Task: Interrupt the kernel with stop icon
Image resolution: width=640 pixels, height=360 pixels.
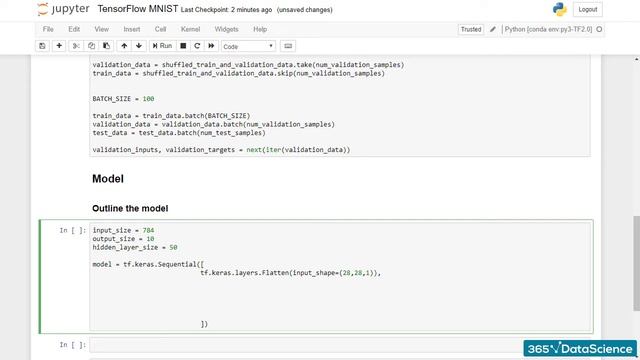Action: click(183, 46)
